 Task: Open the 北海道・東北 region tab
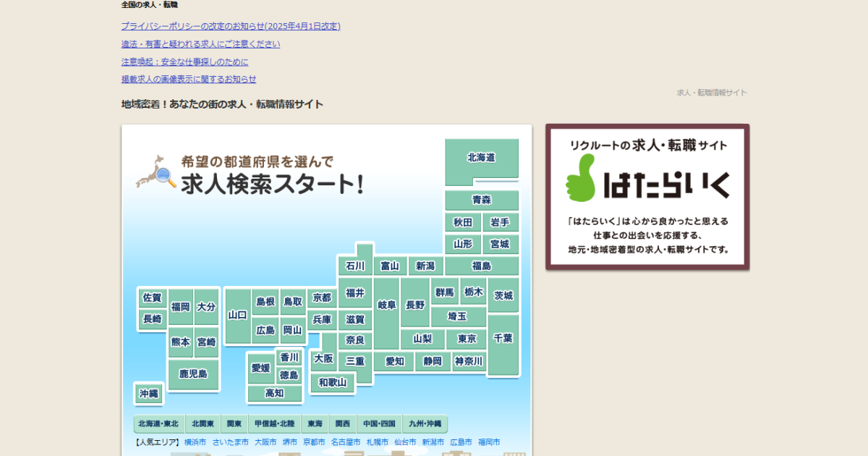click(158, 423)
